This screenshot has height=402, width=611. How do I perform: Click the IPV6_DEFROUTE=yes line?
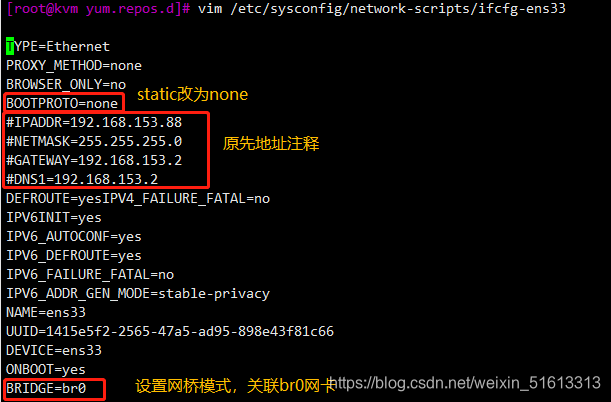[74, 256]
